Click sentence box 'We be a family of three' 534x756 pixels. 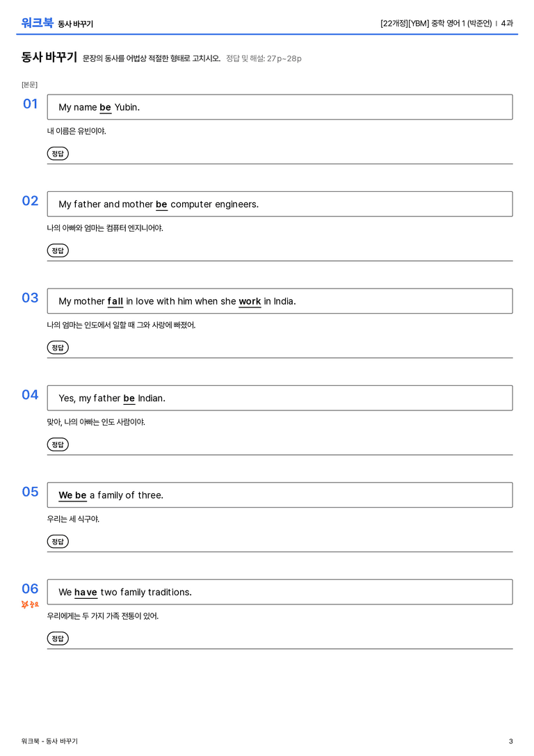click(x=280, y=494)
